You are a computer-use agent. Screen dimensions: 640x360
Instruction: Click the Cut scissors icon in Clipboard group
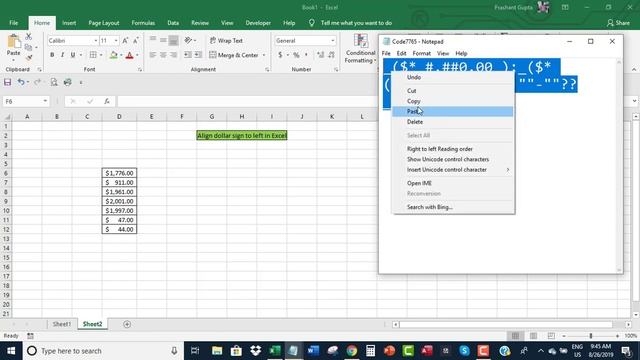(29, 37)
